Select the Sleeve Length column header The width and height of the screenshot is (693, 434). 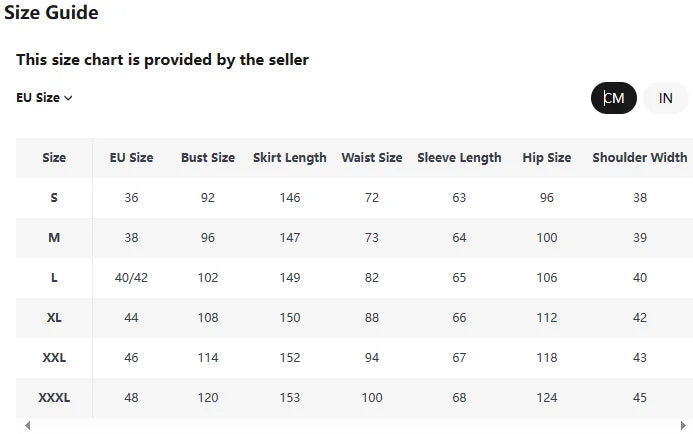pos(459,158)
